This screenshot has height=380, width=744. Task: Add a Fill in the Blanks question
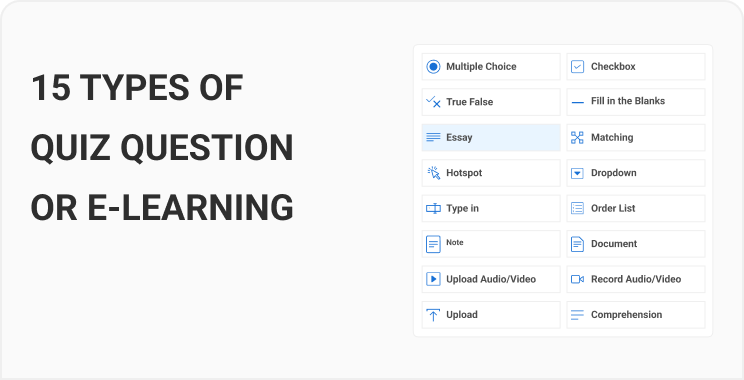tap(636, 102)
